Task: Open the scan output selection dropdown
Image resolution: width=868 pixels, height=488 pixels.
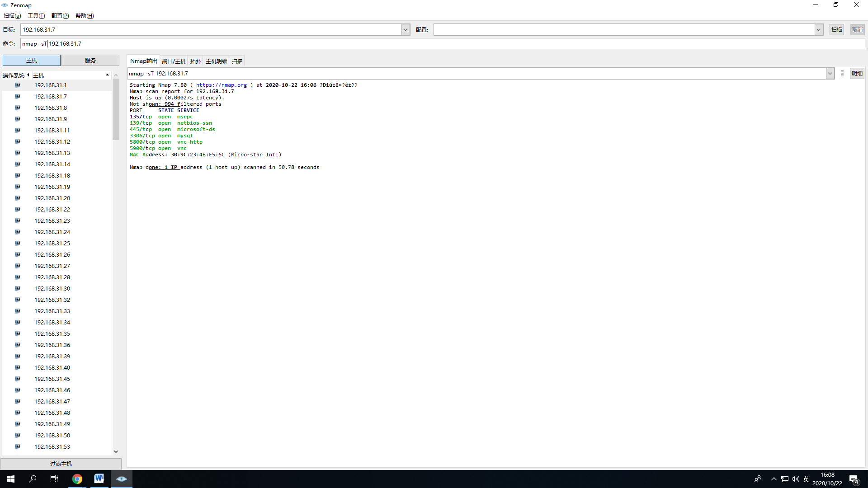Action: coord(830,74)
